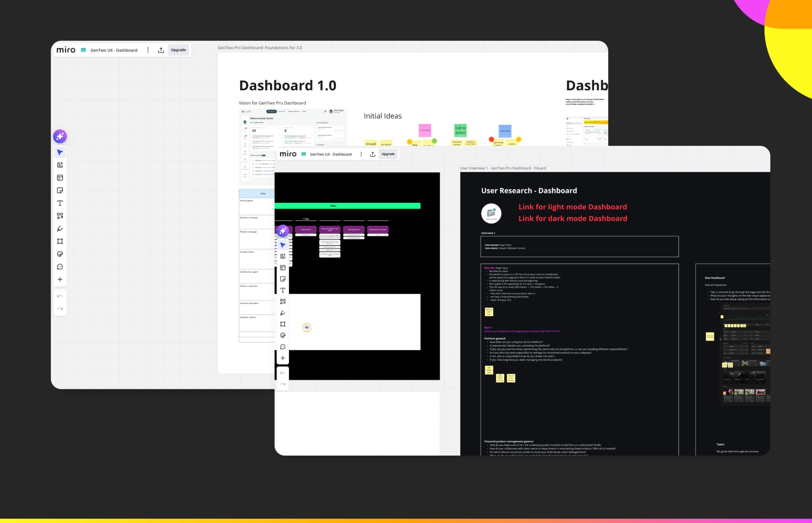Select the table layout tool in front Miro window

coord(283,268)
